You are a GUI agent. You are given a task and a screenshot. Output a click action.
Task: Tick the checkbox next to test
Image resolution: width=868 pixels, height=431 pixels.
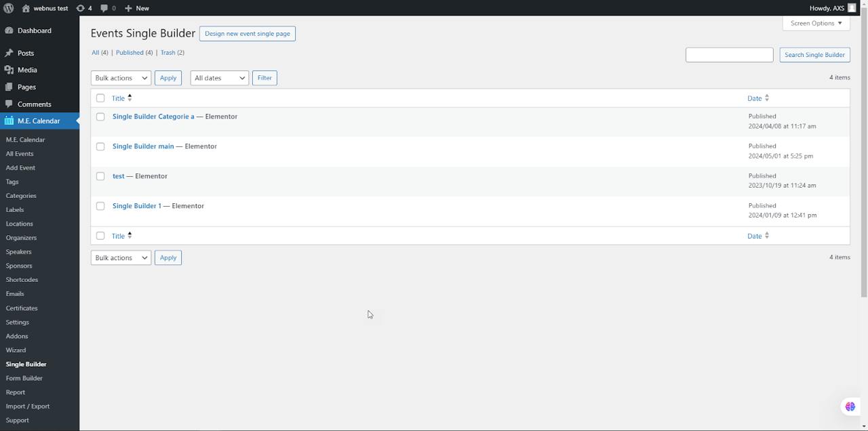(x=100, y=176)
